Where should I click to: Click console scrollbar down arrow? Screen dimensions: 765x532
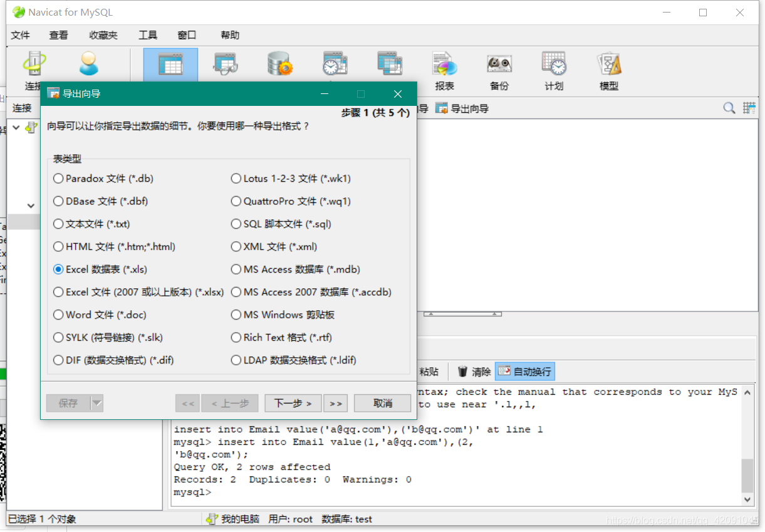point(747,499)
